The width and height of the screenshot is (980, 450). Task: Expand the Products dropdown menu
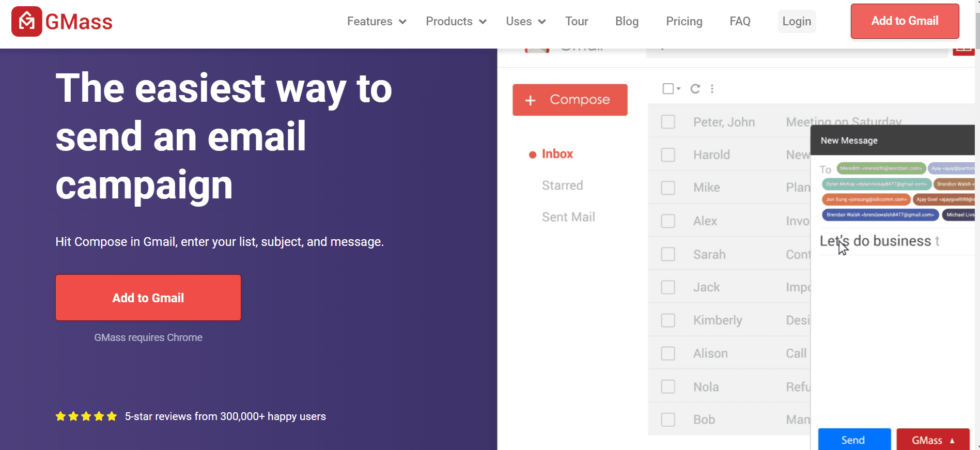[x=456, y=21]
